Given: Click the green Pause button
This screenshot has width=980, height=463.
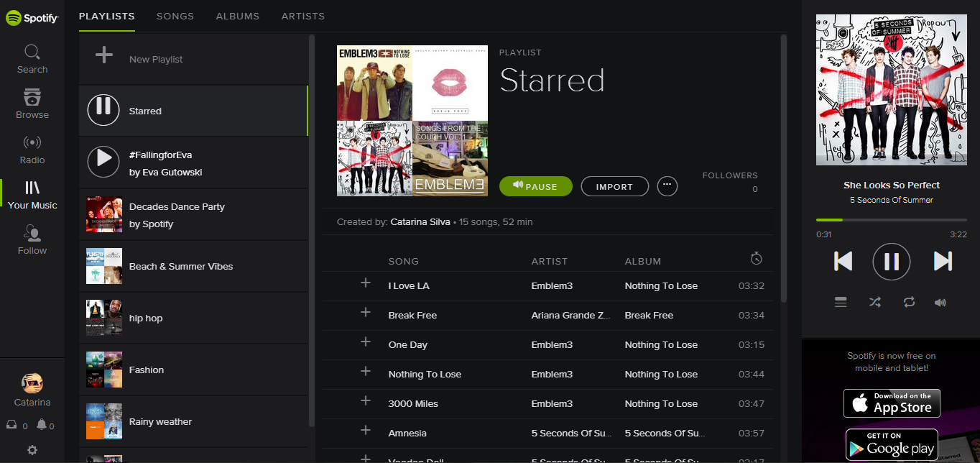Looking at the screenshot, I should click(x=536, y=186).
